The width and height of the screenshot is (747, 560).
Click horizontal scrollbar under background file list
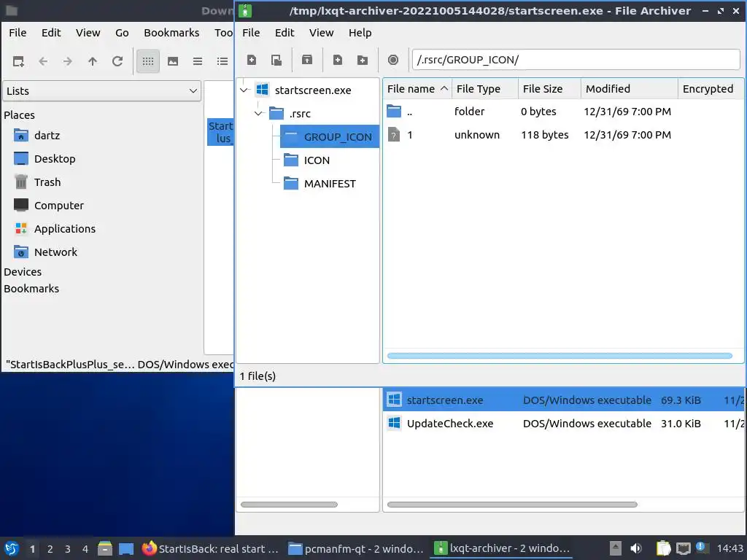pyautogui.click(x=512, y=505)
